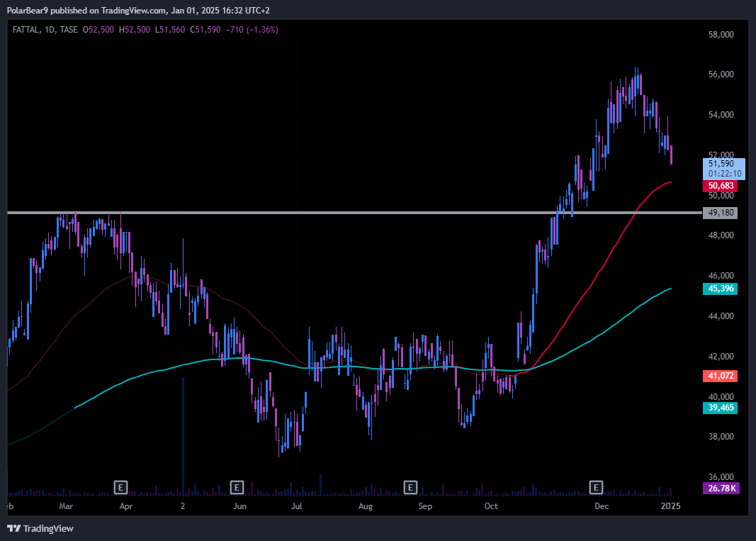Click the Oct label on time axis
The image size is (756, 541).
490,506
